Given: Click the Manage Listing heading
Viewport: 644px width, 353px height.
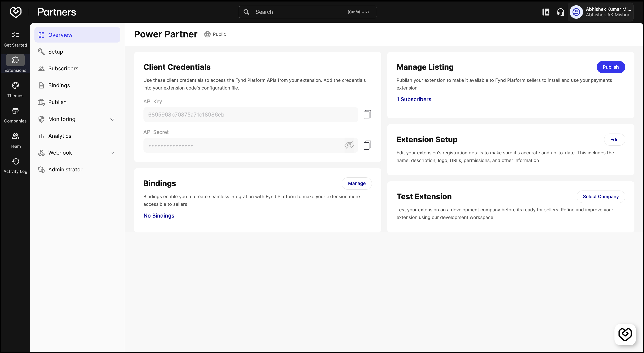Looking at the screenshot, I should click(x=425, y=67).
